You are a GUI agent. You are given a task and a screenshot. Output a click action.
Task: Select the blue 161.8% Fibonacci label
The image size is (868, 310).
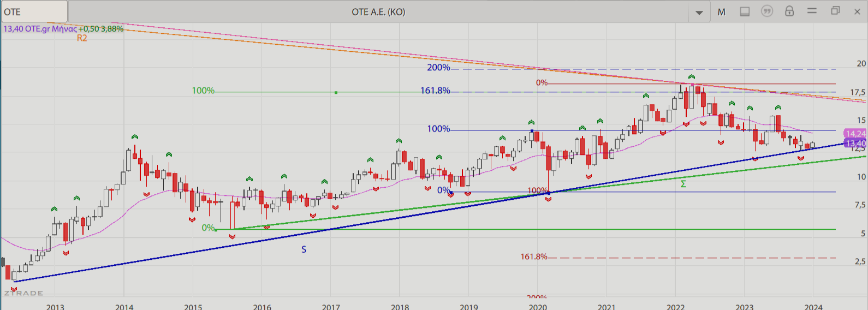[x=435, y=91]
